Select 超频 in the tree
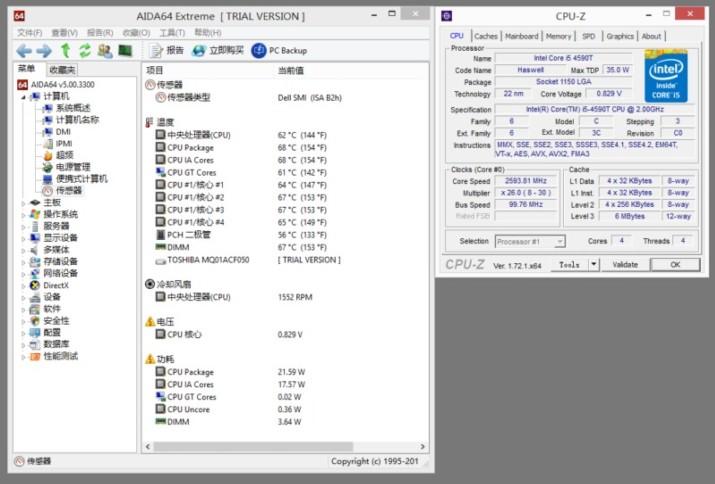The width and height of the screenshot is (715, 484). [x=64, y=156]
